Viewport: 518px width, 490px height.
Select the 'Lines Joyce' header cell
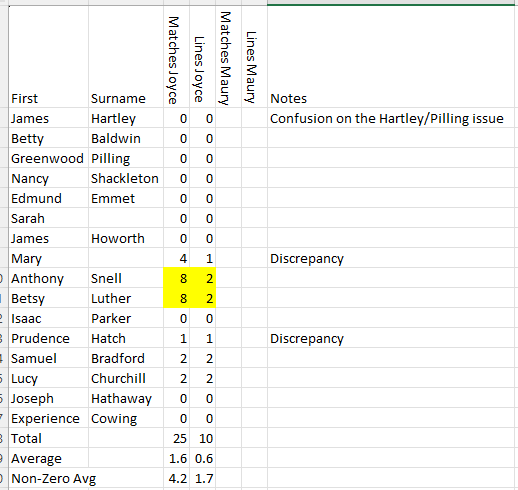[203, 57]
